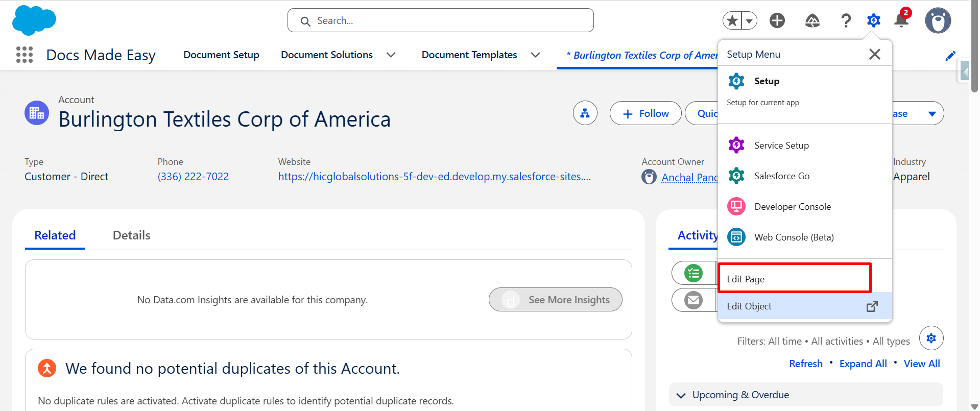Click the potential duplicates merge icon
This screenshot has height=411, width=980.
click(47, 368)
